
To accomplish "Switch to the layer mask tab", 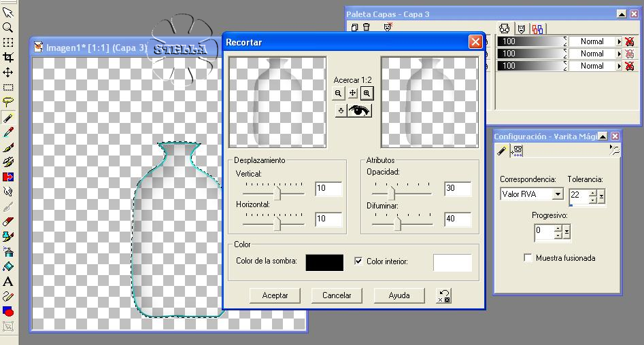I will click(521, 29).
